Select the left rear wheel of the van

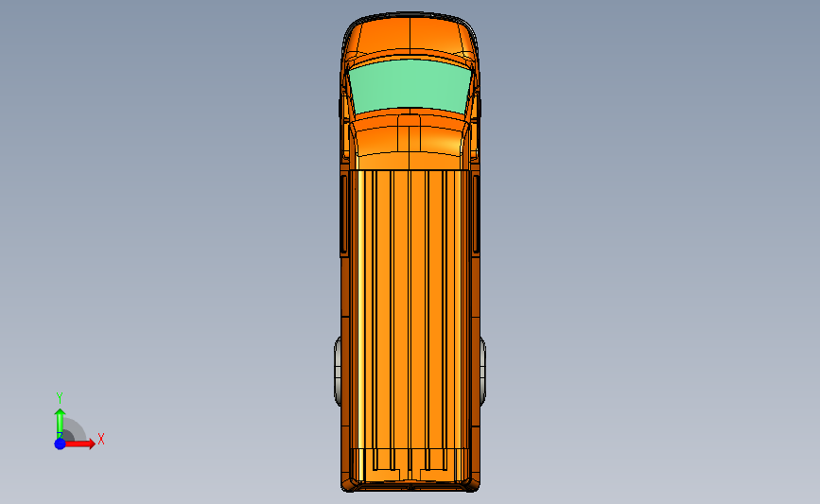tap(338, 372)
